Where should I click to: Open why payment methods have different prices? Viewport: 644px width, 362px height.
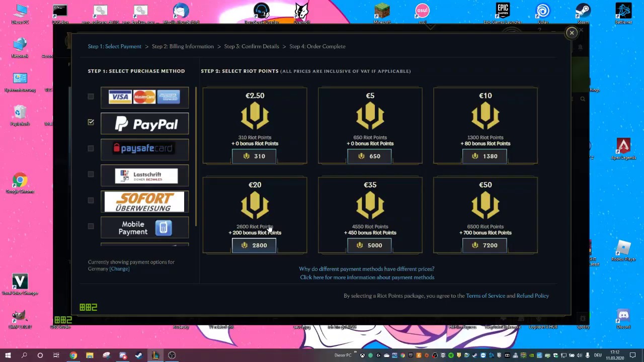coord(367,269)
